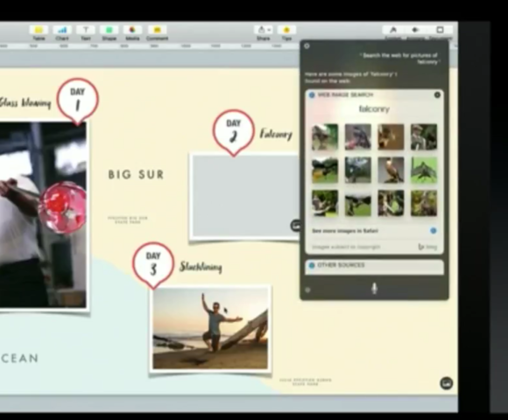Click the 'falconry' title in search card
This screenshot has height=420, width=508.
click(374, 109)
